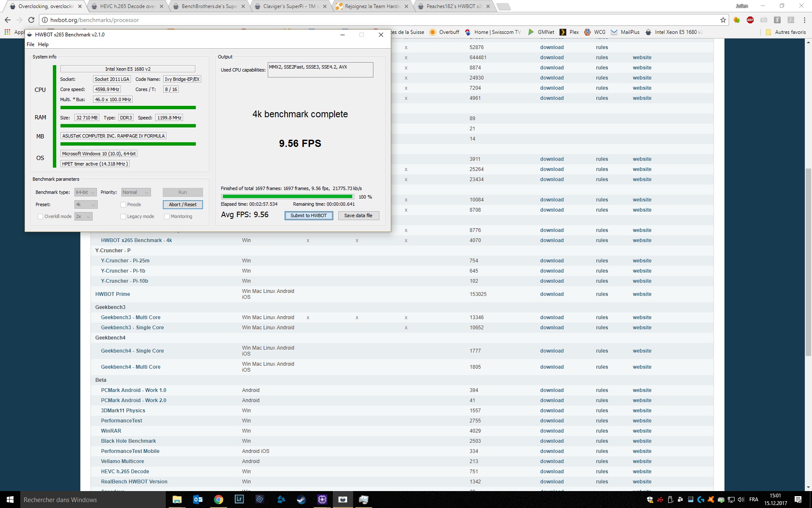Image resolution: width=812 pixels, height=508 pixels.
Task: Open the Priority Normal dropdown
Action: (x=136, y=192)
